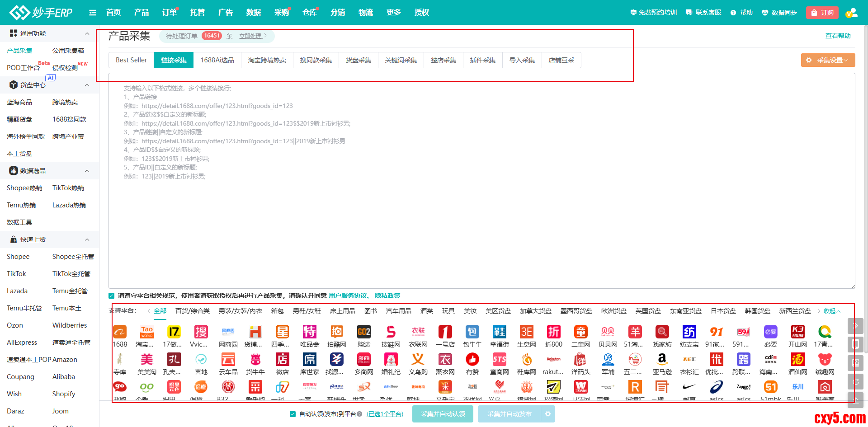Collapse the 数据选品 sidebar section
The width and height of the screenshot is (868, 427).
pyautogui.click(x=87, y=171)
